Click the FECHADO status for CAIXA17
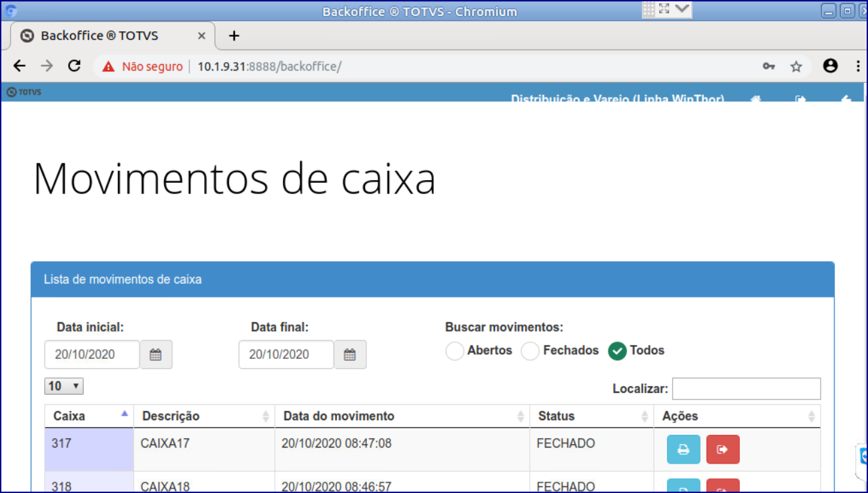This screenshot has height=493, width=868. [566, 443]
